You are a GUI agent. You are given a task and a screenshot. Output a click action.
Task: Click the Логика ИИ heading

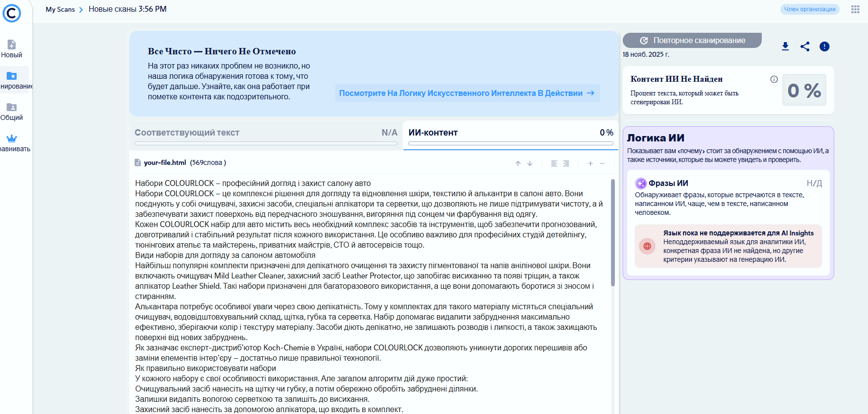[656, 138]
